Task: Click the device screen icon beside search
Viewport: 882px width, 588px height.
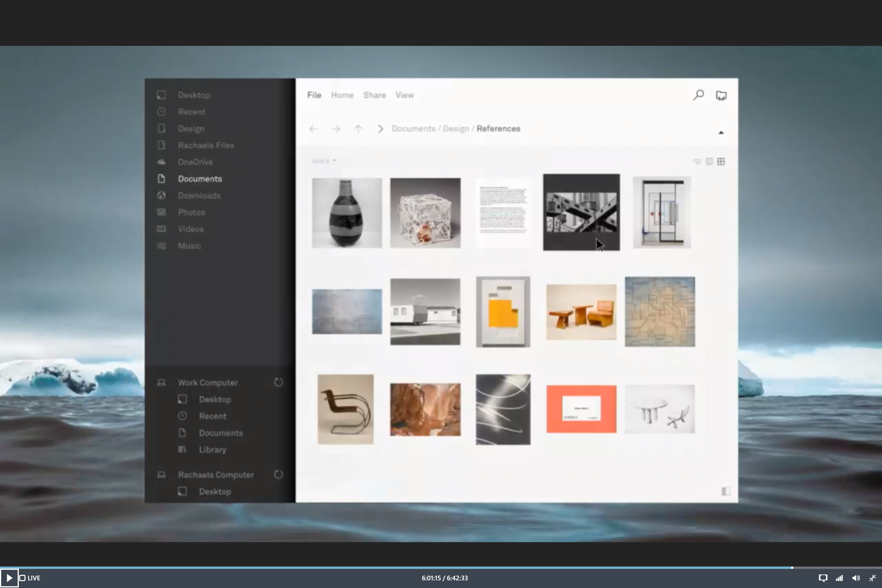Action: pos(721,96)
